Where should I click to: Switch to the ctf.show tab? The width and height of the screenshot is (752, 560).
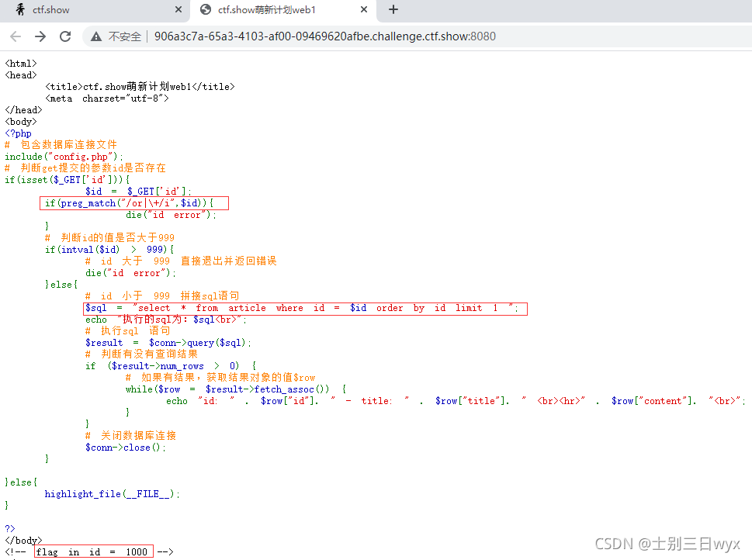pos(95,10)
